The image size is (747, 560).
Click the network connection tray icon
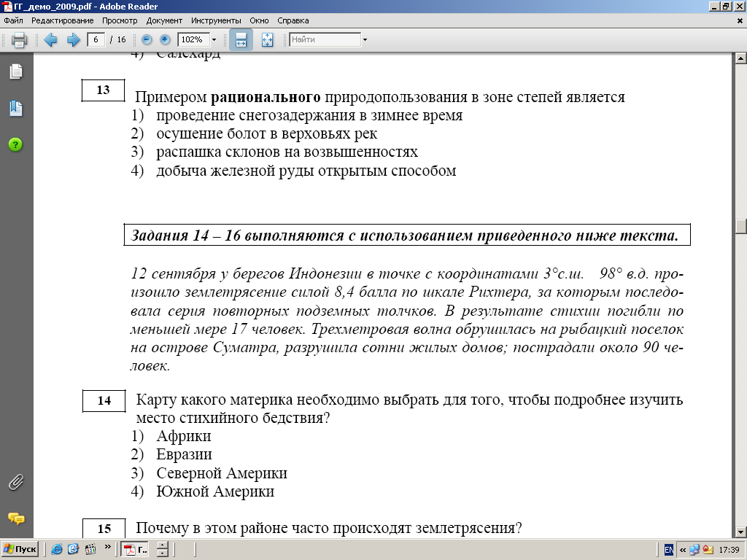tap(694, 550)
